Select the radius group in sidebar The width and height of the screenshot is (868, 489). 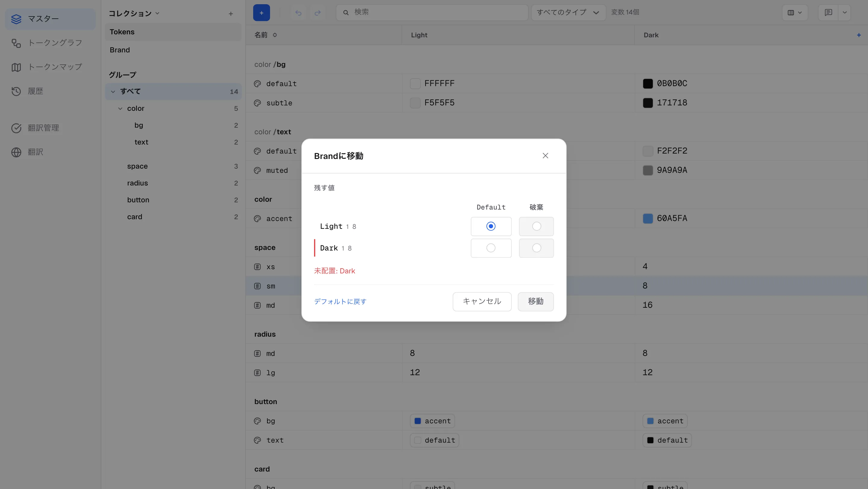point(173,183)
